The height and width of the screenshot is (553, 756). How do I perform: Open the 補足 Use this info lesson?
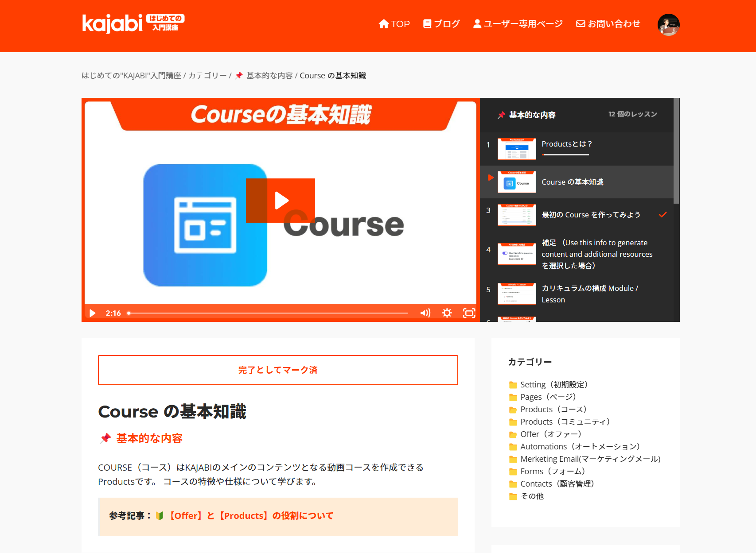point(577,254)
